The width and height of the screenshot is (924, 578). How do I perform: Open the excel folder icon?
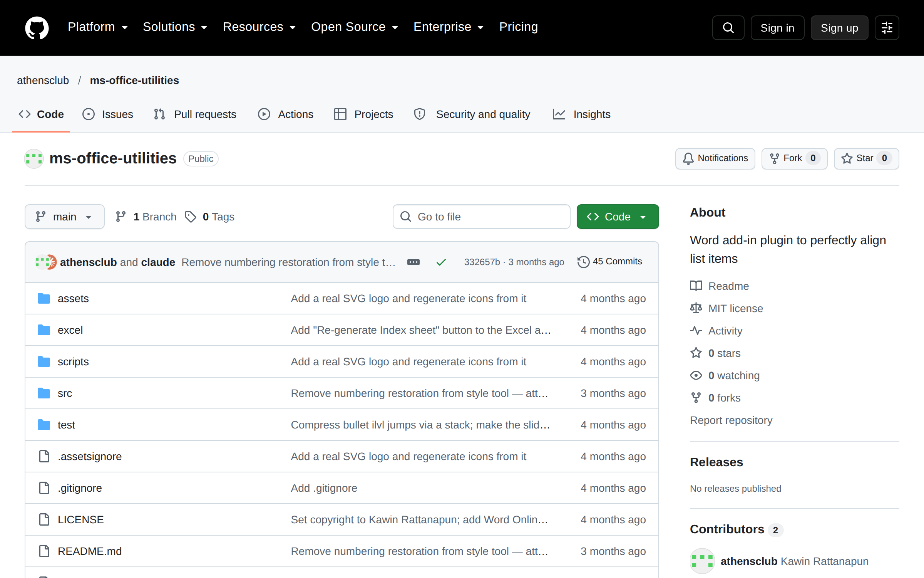click(x=44, y=330)
